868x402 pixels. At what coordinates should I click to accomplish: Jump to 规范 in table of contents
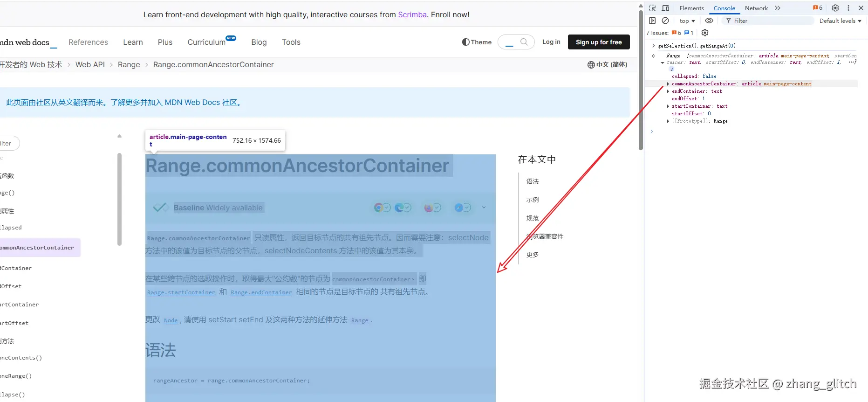point(533,218)
